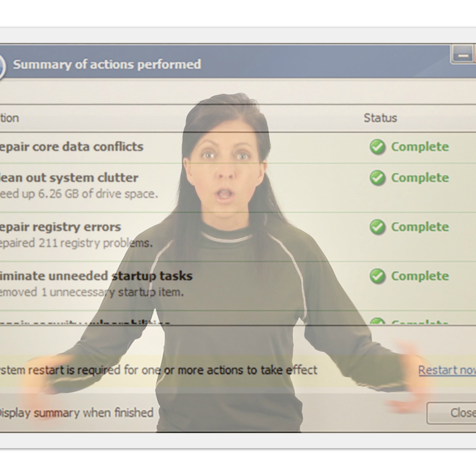Click the yellow system restart required notice
This screenshot has width=476, height=476.
[158, 370]
